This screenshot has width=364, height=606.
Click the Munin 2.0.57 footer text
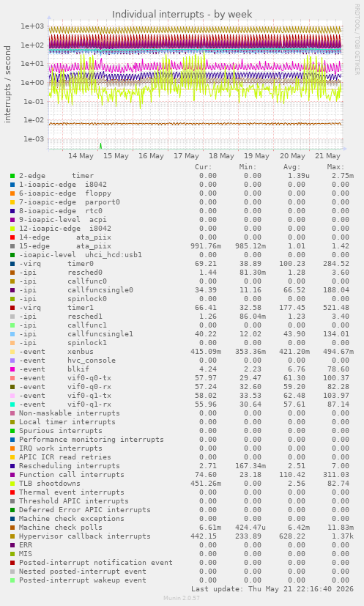coord(182,598)
